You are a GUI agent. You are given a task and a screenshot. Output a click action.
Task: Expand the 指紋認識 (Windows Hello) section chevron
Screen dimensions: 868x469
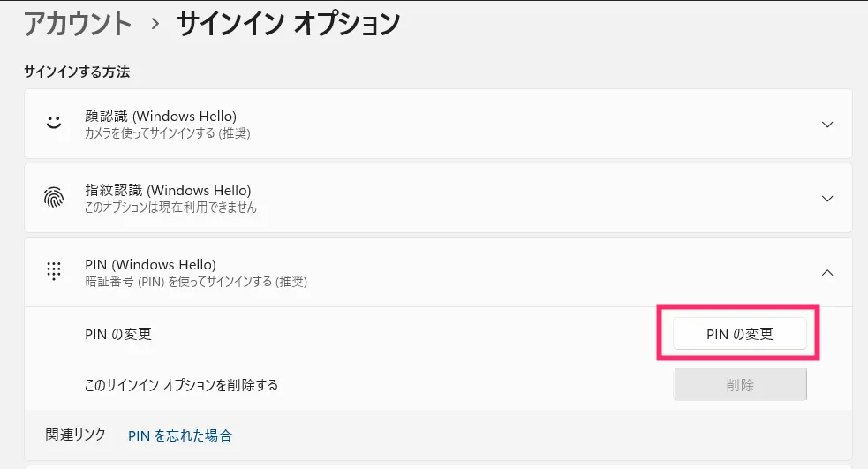point(827,199)
